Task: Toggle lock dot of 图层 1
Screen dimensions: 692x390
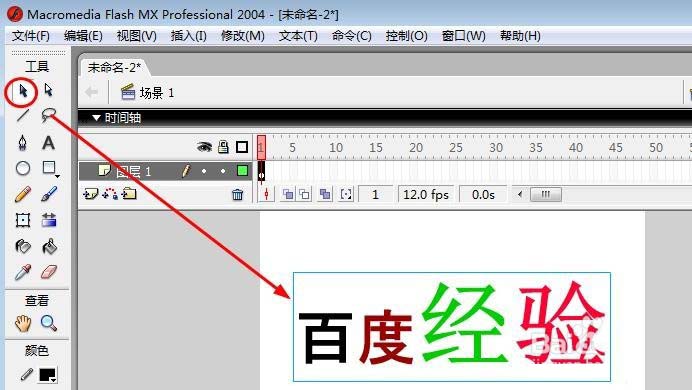Action: [x=223, y=171]
